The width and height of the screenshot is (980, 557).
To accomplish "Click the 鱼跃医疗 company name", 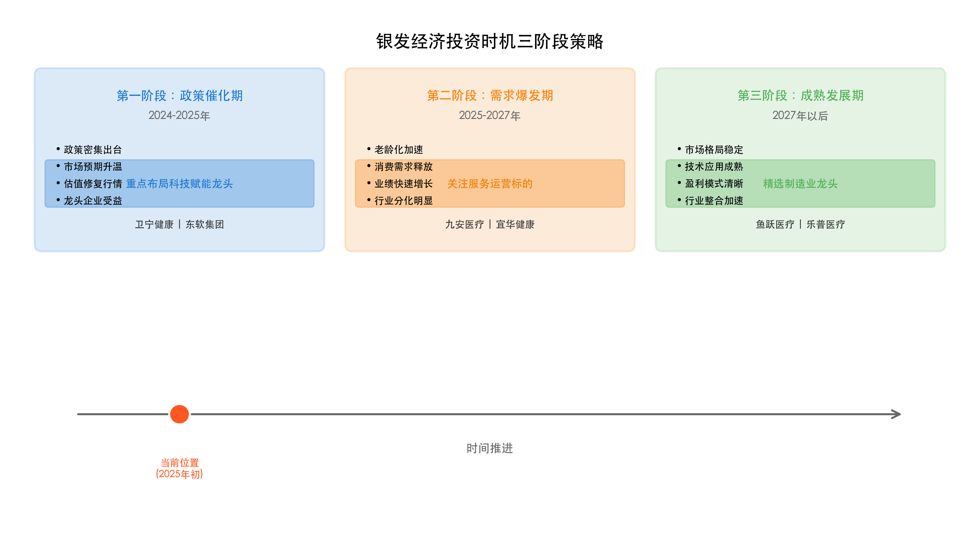I will [x=775, y=224].
